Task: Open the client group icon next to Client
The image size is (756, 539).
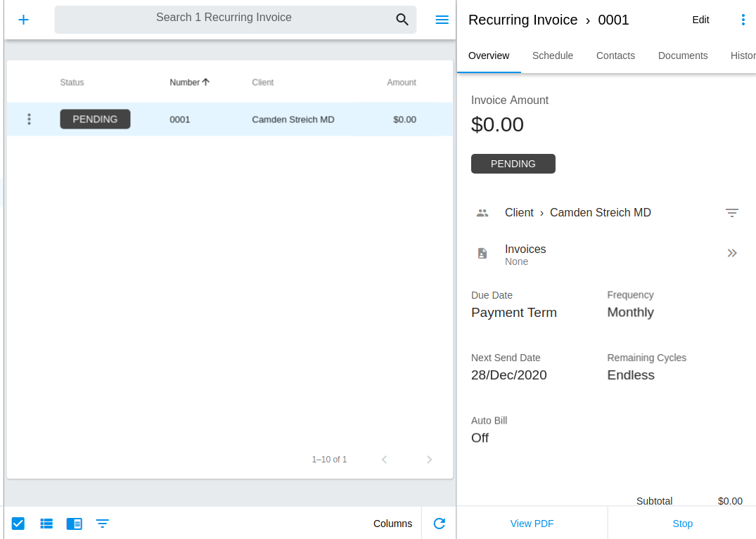Action: (482, 212)
